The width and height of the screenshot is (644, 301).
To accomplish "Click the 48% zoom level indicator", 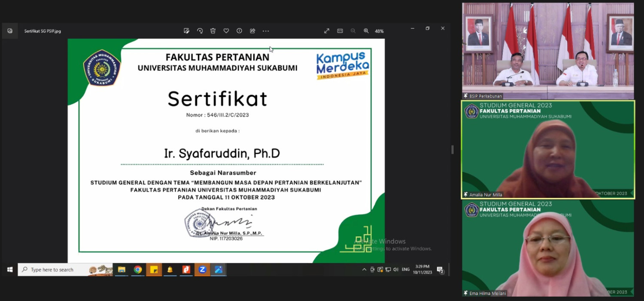I will (379, 31).
